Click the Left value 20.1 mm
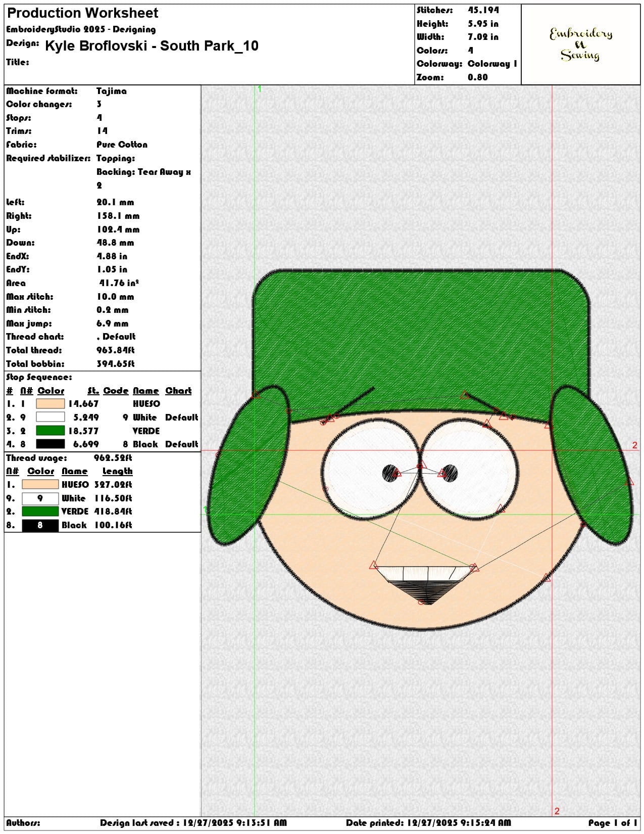The height and width of the screenshot is (834, 644). (x=116, y=202)
